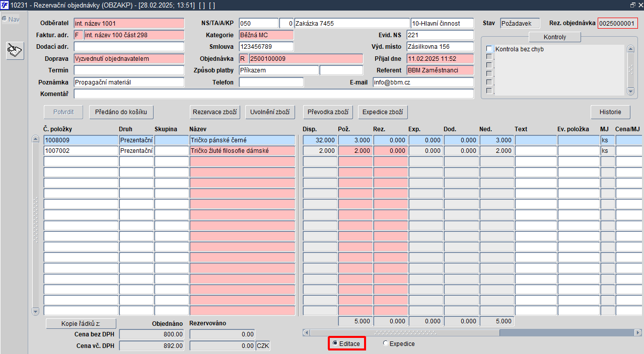Click the items list scroll up arrow

point(35,139)
